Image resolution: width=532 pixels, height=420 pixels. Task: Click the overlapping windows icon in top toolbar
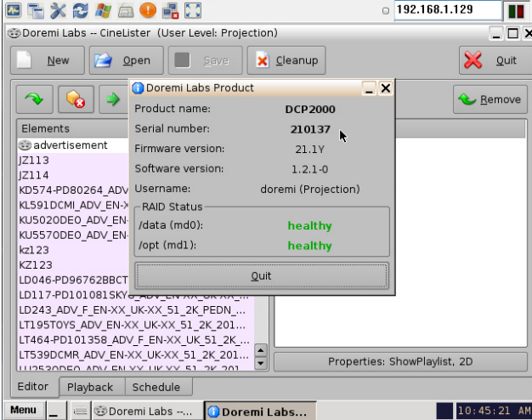pyautogui.click(x=36, y=10)
